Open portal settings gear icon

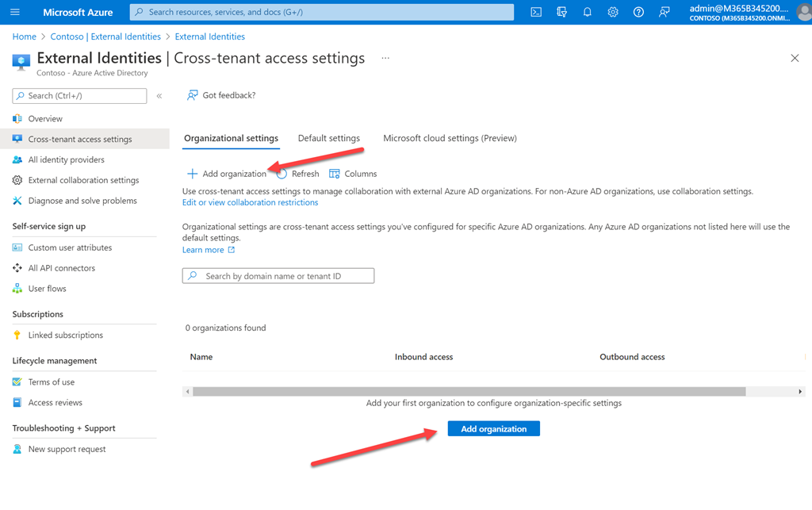point(613,12)
